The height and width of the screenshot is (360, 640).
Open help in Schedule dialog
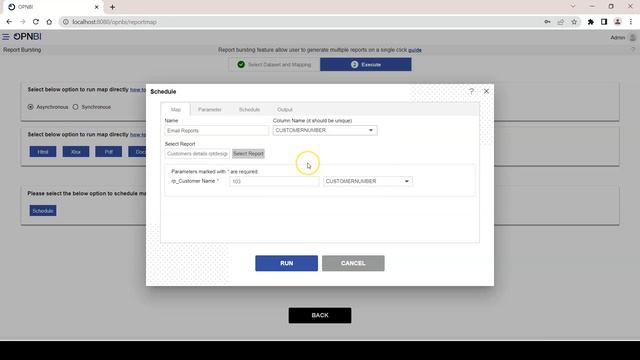coord(471,91)
